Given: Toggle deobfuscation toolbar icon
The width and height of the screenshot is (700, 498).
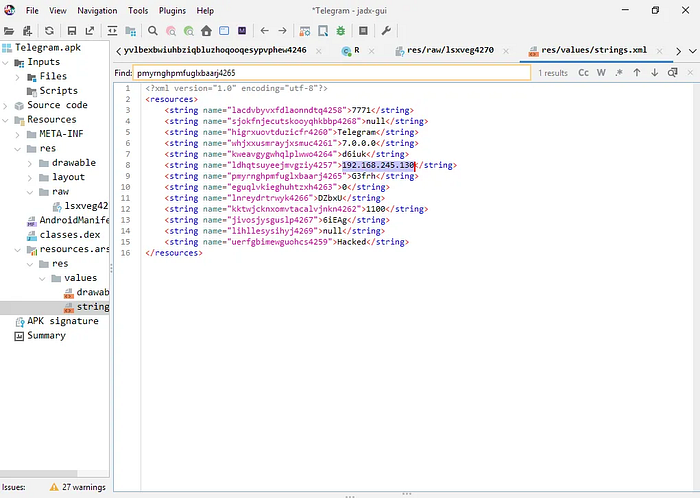Looking at the screenshot, I should click(305, 31).
